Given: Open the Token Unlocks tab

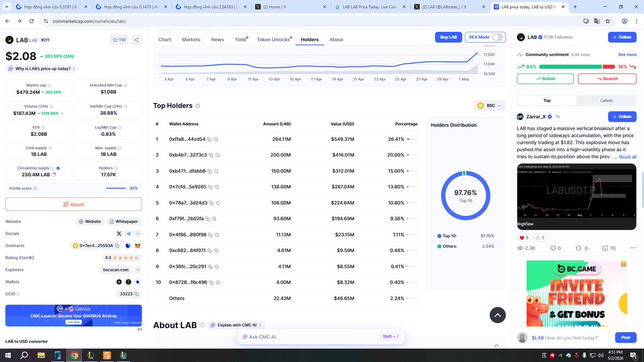Looking at the screenshot, I should [x=274, y=40].
